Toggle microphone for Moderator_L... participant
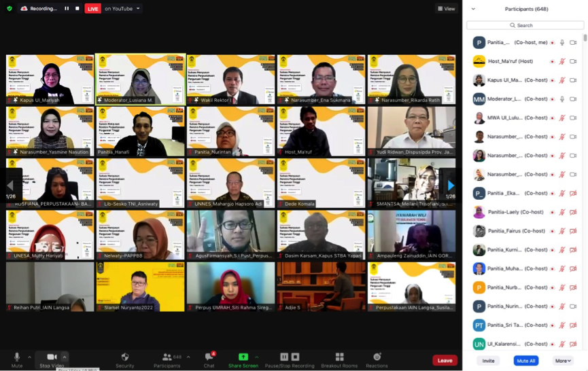This screenshot has width=588, height=371. [x=562, y=99]
